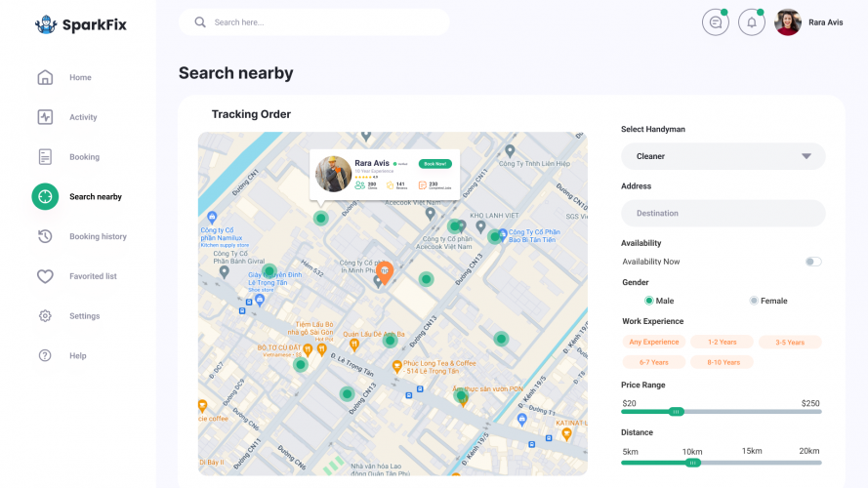Click the dropdown arrow in Select Handyman
Image resolution: width=868 pixels, height=488 pixels.
806,156
